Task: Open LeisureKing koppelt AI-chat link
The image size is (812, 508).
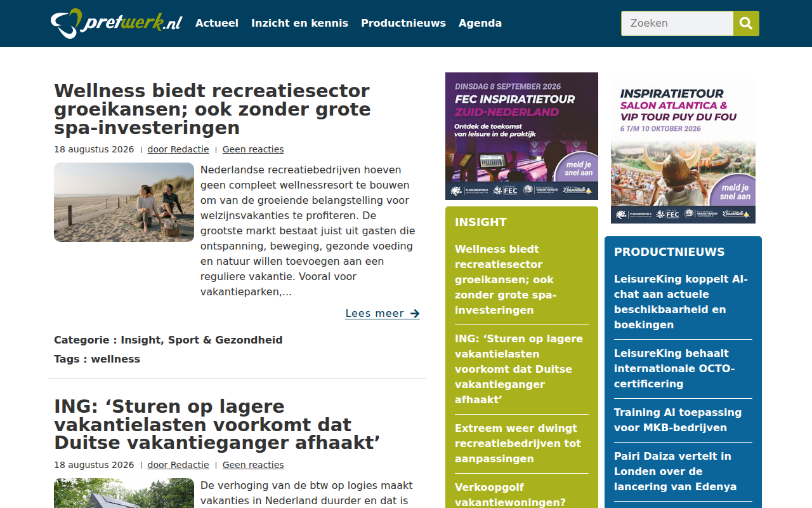Action: pos(681,302)
